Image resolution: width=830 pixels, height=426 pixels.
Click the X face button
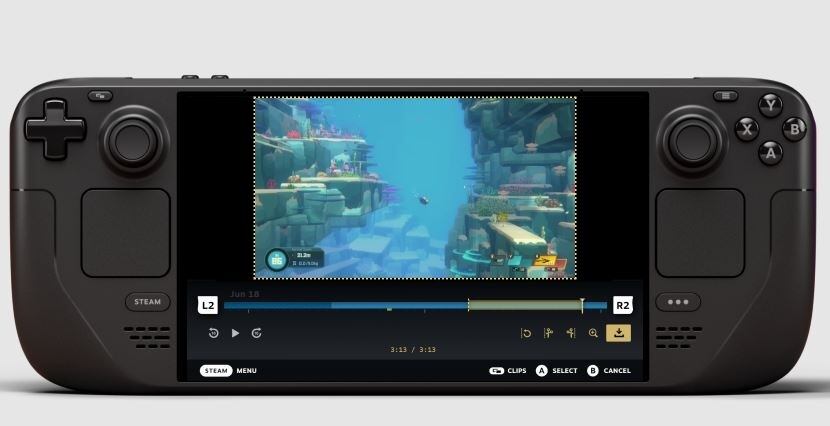click(746, 129)
